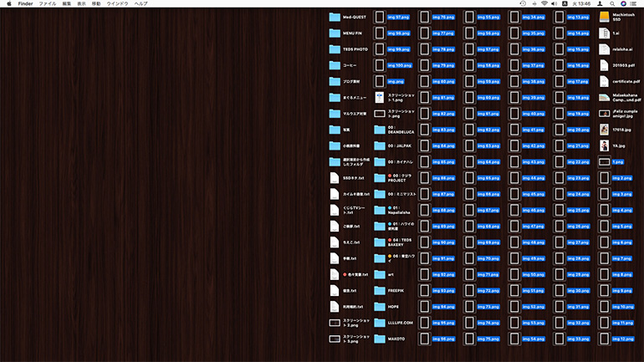644x362 pixels.
Task: Click the YA.jpg thumbnail
Action: (605, 145)
